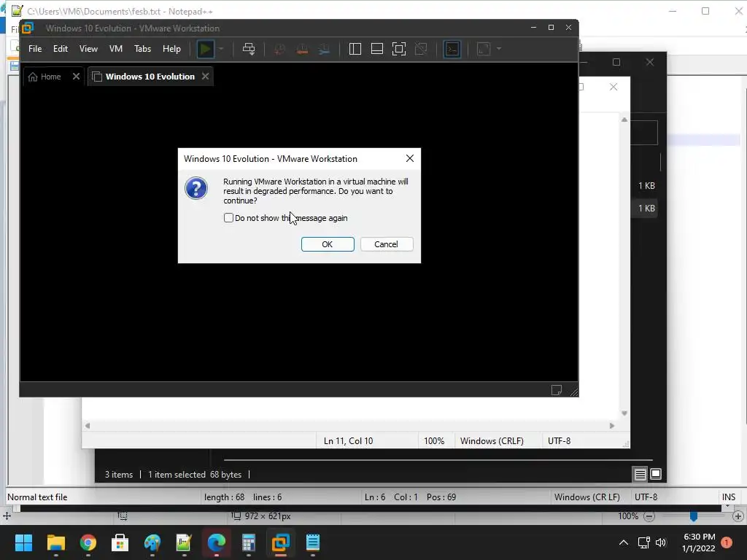Click the message log icon in VMware status bar

click(x=556, y=390)
